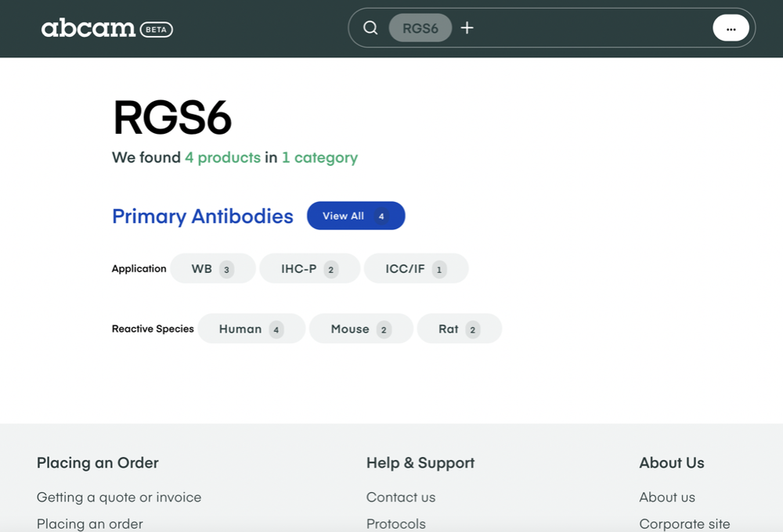Open 'Getting a quote or invoice' link
This screenshot has width=783, height=532.
click(x=119, y=497)
